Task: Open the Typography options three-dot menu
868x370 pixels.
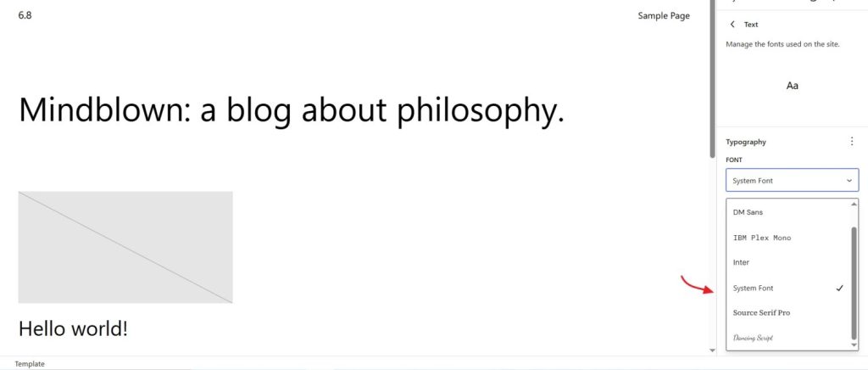Action: click(852, 142)
